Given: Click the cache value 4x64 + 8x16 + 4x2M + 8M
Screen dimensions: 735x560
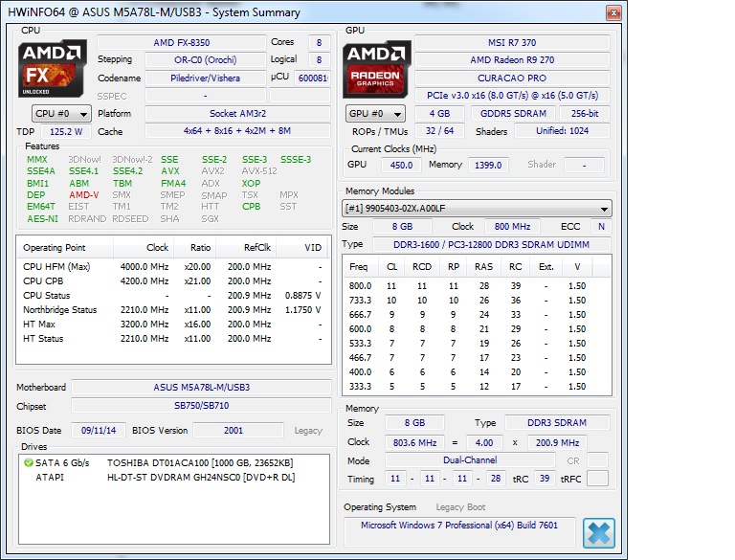Looking at the screenshot, I should coord(237,131).
